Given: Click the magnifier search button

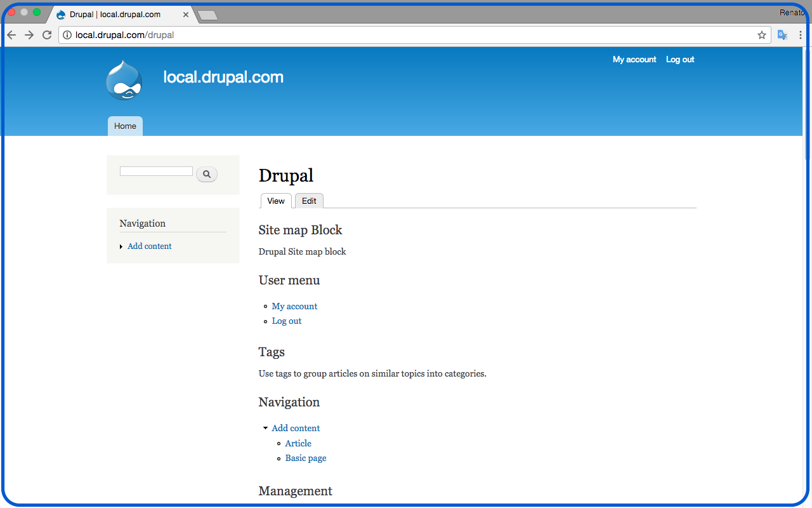Looking at the screenshot, I should [207, 174].
